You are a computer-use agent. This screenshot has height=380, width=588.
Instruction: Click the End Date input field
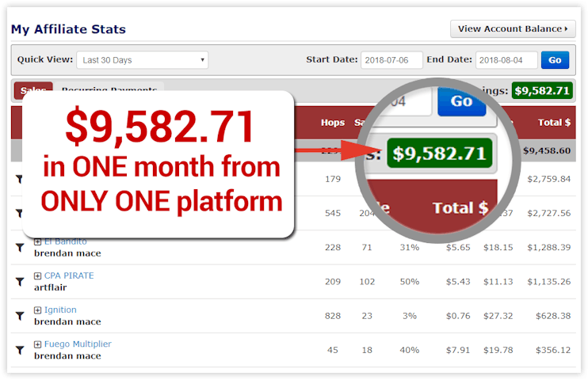coord(506,60)
